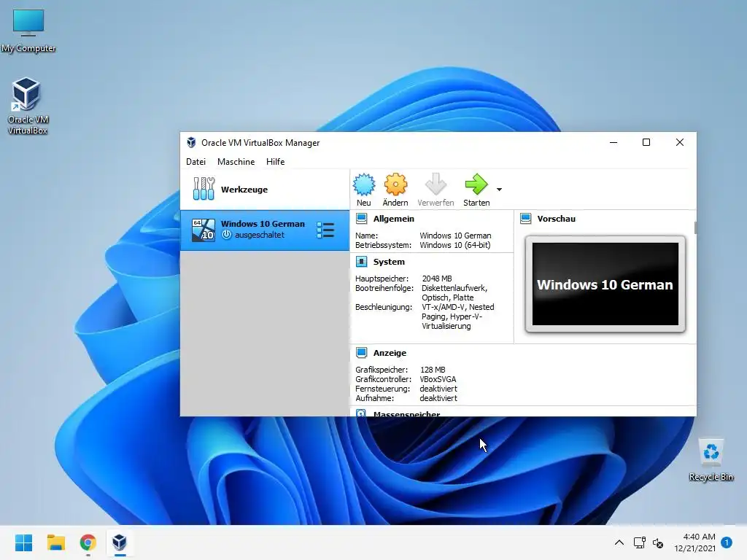Viewport: 747px width, 560px height.
Task: Click the Vorschau section icon
Action: [525, 219]
